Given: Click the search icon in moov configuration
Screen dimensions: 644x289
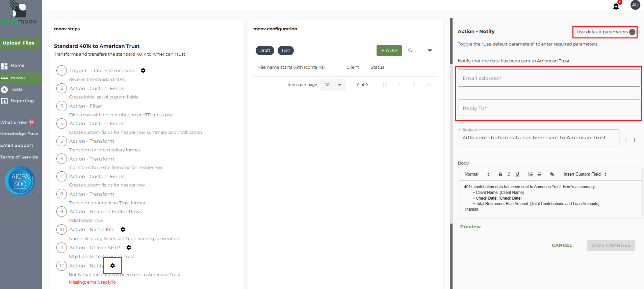Looking at the screenshot, I should tap(410, 51).
